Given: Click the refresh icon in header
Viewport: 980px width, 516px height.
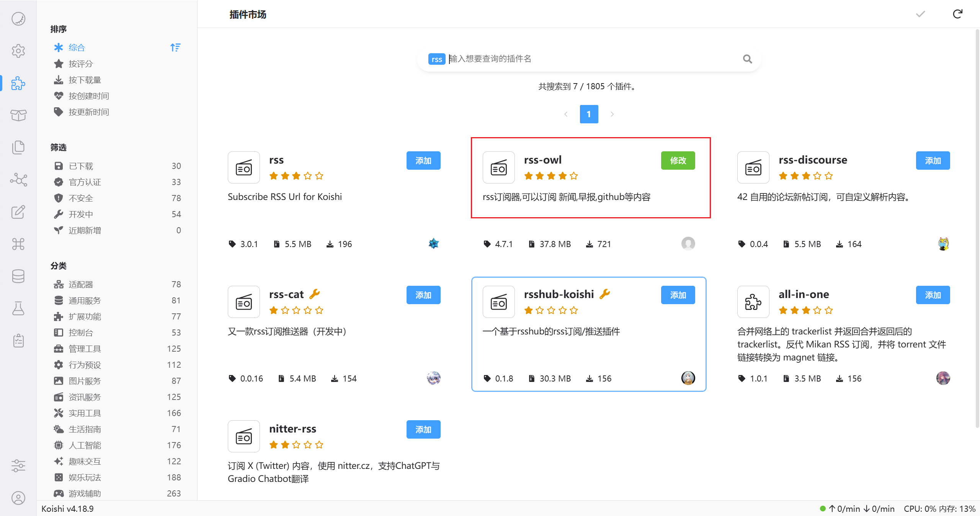Looking at the screenshot, I should pyautogui.click(x=957, y=14).
